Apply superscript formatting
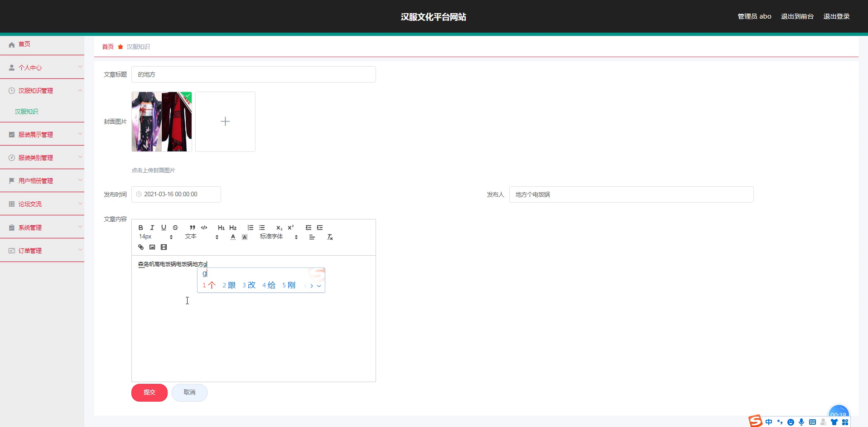Image resolution: width=868 pixels, height=427 pixels. pos(291,228)
